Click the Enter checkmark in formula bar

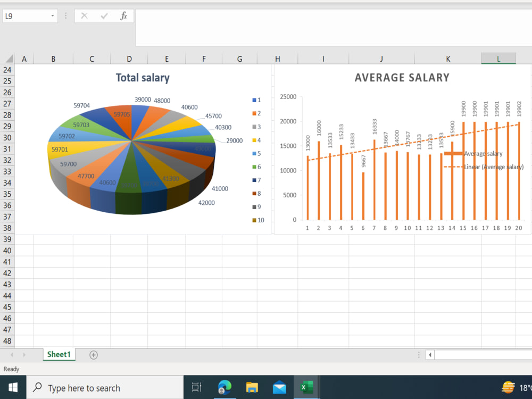pos(104,16)
